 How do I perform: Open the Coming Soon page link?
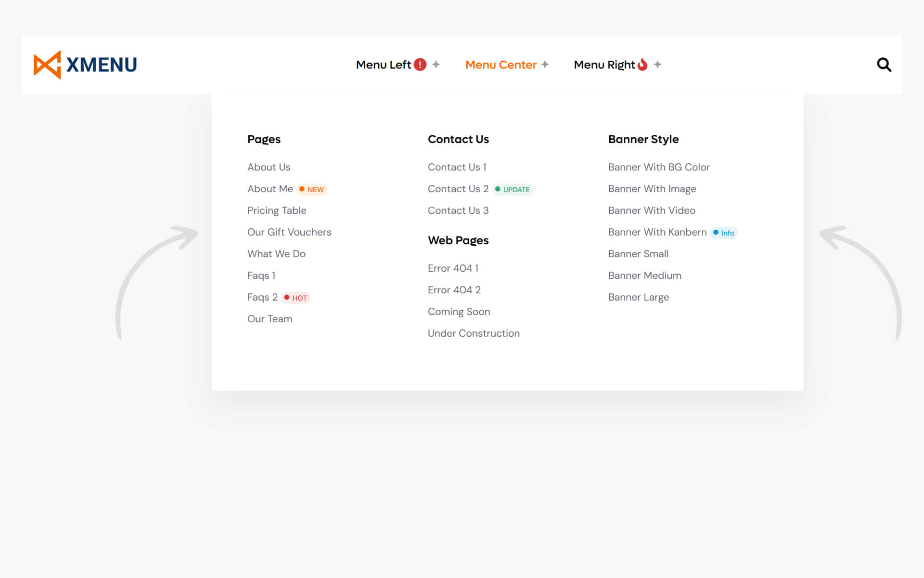coord(459,312)
